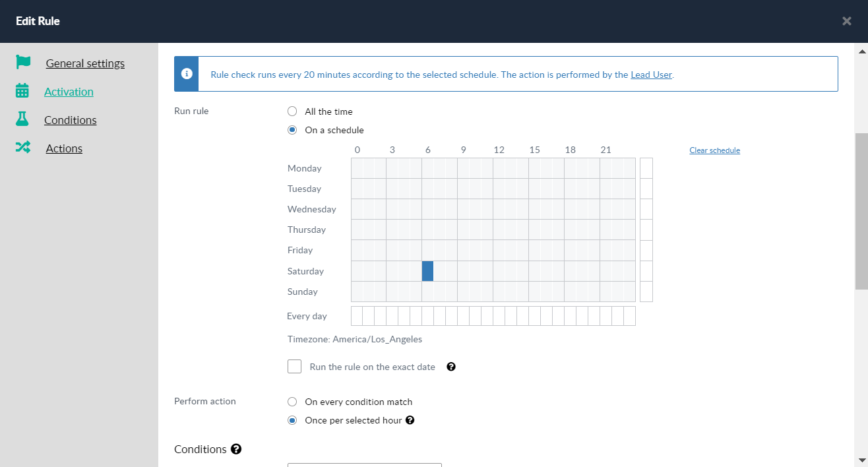The height and width of the screenshot is (467, 868).
Task: Click the calendar icon beside Activation
Action: [22, 91]
